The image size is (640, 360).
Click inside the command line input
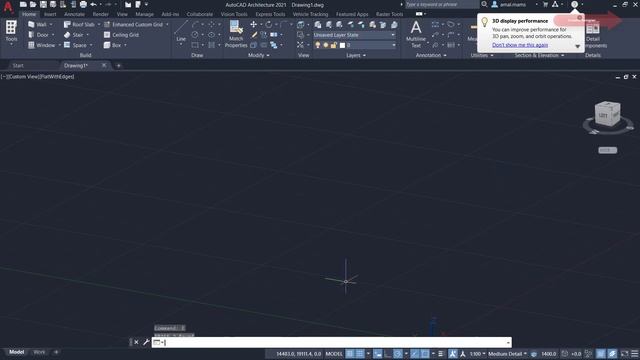(331, 342)
